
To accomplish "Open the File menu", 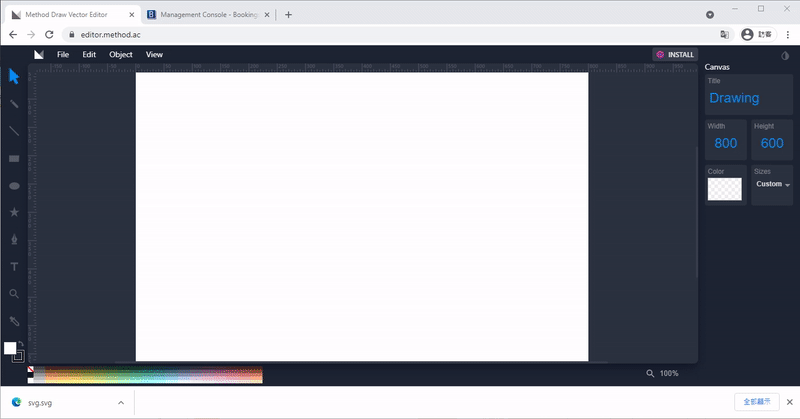I will 63,55.
